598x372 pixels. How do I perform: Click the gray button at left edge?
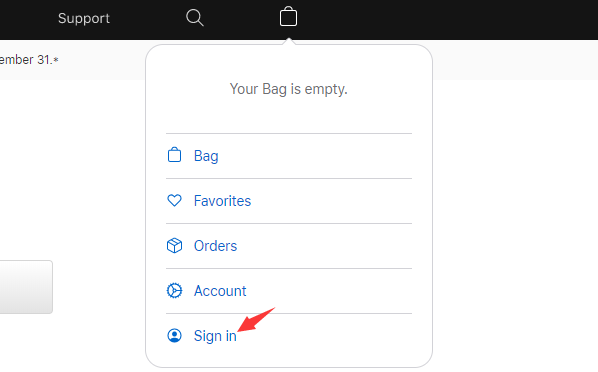[x=26, y=287]
